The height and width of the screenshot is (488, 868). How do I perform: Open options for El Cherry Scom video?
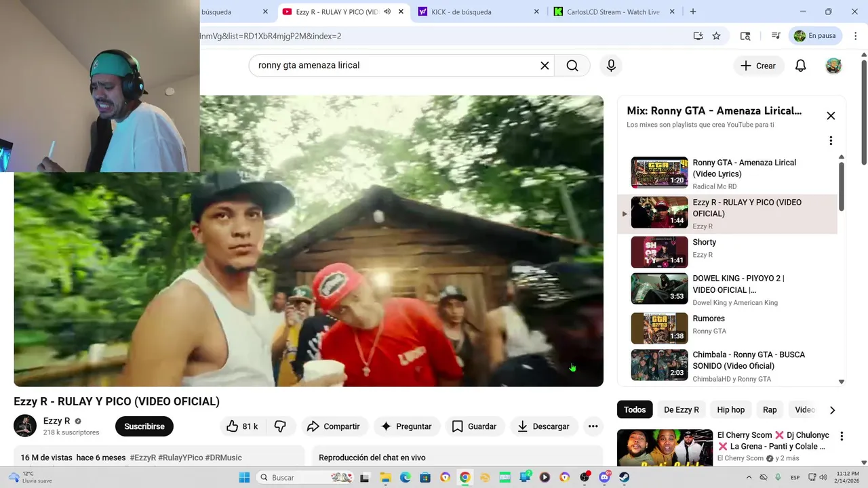point(842,436)
